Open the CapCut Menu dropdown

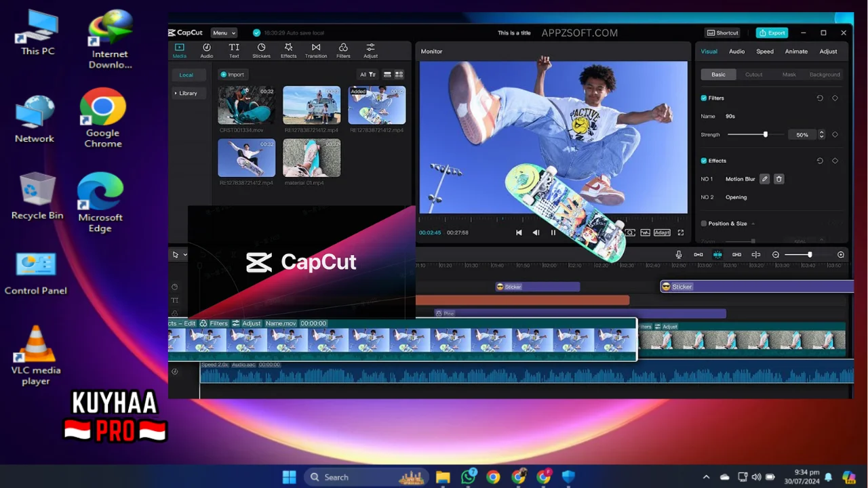(x=224, y=33)
